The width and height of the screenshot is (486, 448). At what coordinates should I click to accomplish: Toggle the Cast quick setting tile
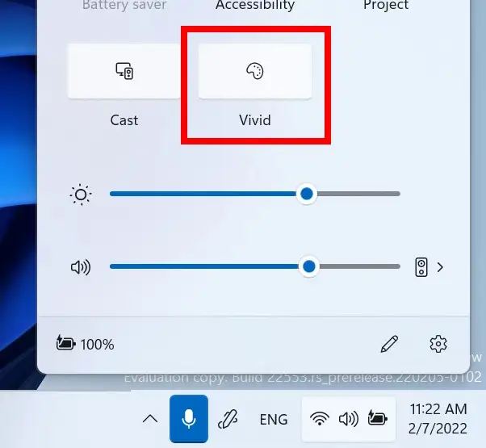(x=124, y=72)
